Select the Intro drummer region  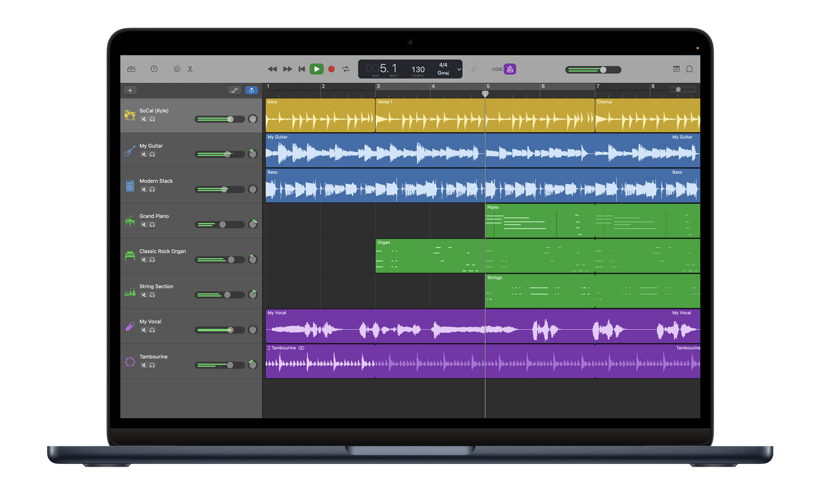[320, 115]
